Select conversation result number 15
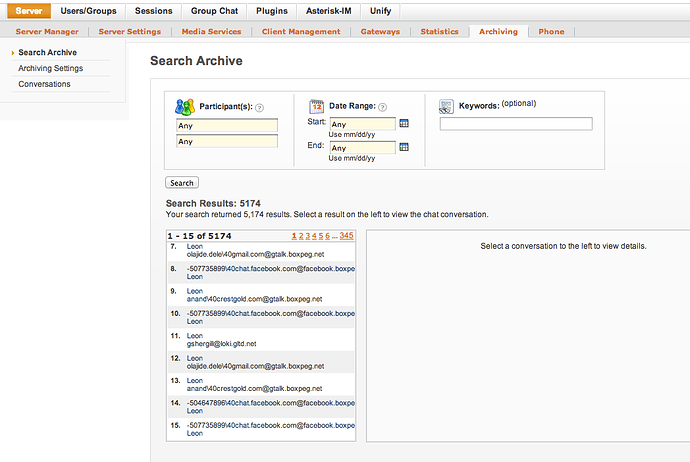The width and height of the screenshot is (690, 462). [261, 429]
